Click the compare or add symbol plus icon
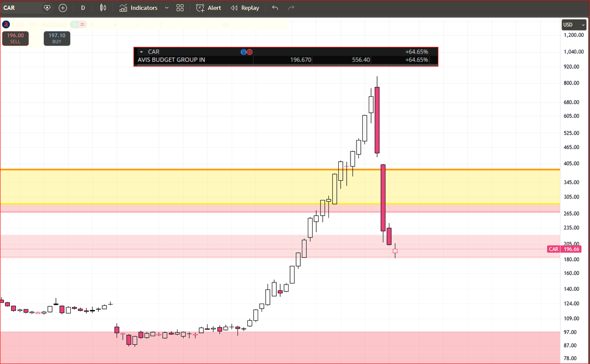 [x=63, y=8]
